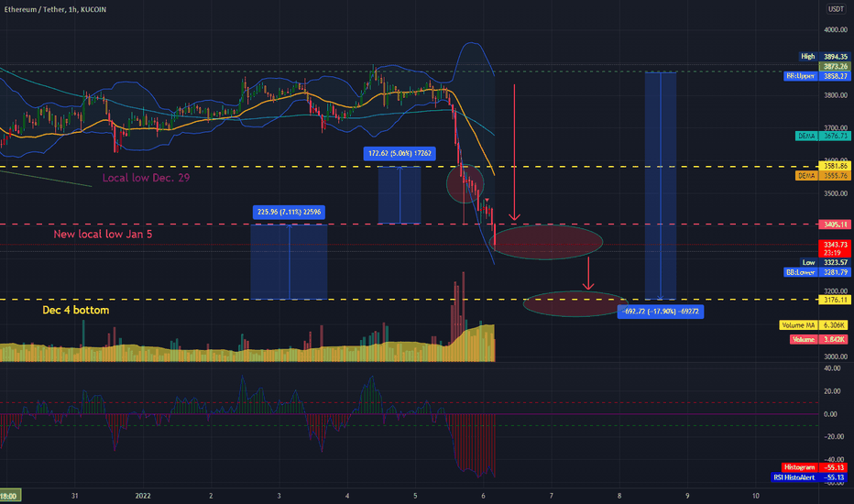This screenshot has width=854, height=504.
Task: Click date 31 on the time axis
Action: pos(74,496)
